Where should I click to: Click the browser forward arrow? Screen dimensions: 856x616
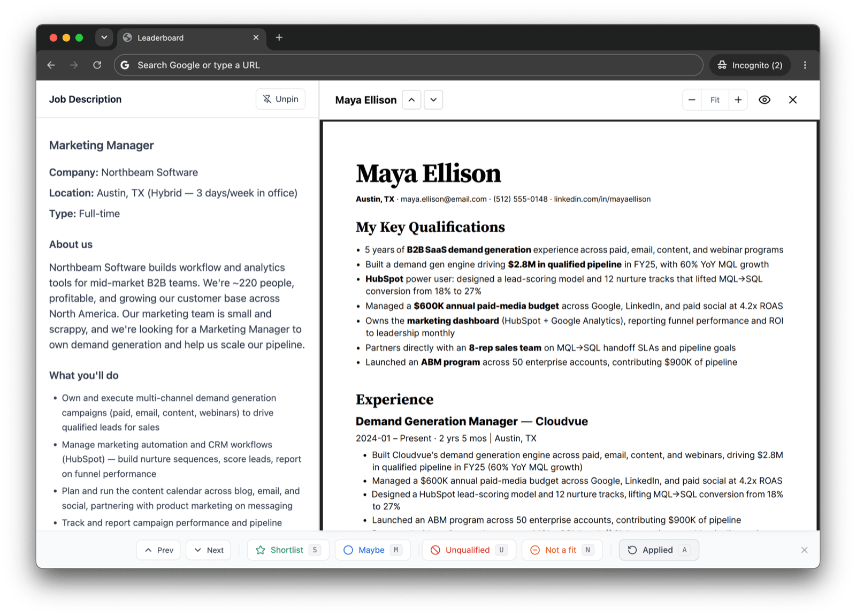point(74,65)
